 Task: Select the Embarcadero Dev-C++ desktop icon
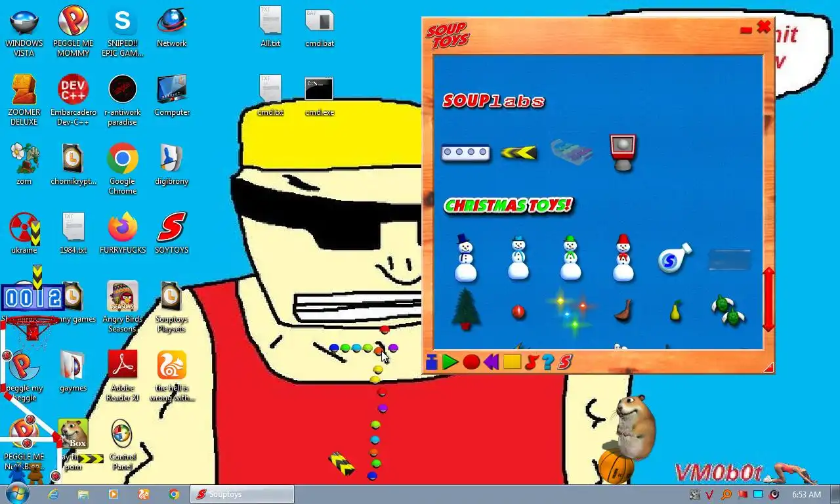coord(73,101)
